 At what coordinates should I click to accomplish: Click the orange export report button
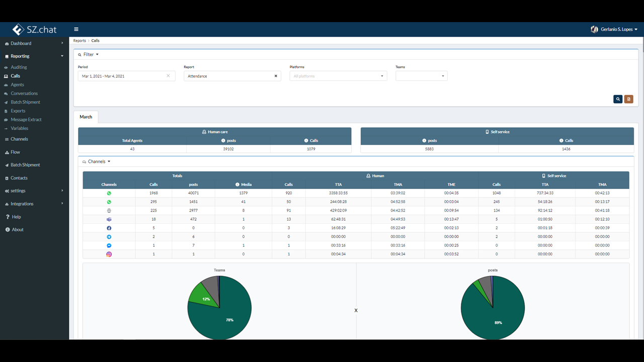(x=628, y=99)
